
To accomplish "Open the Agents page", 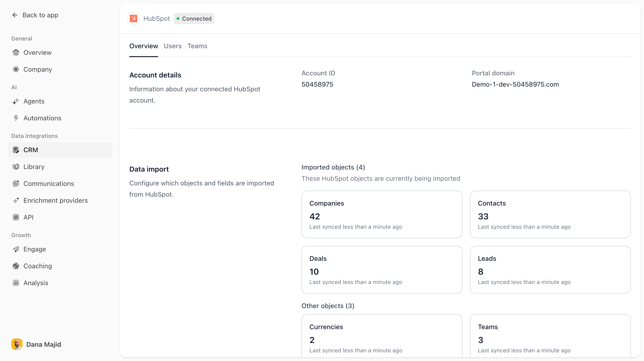I will tap(60, 101).
